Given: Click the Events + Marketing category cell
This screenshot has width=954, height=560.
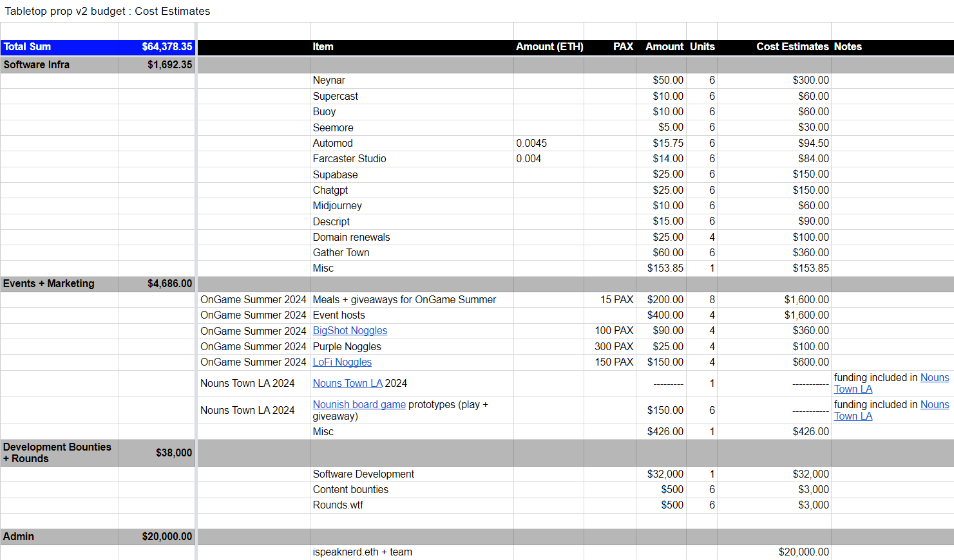Looking at the screenshot, I should (59, 284).
